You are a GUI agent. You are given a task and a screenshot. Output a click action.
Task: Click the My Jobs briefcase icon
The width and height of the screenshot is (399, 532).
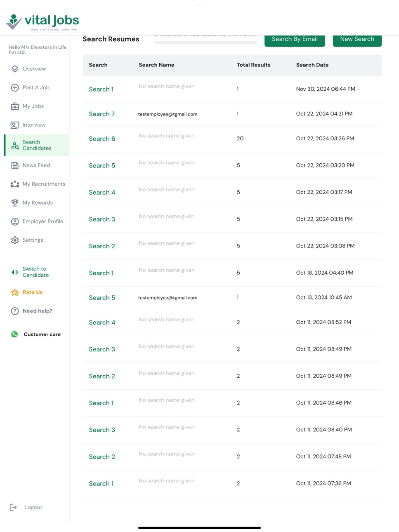pyautogui.click(x=15, y=106)
